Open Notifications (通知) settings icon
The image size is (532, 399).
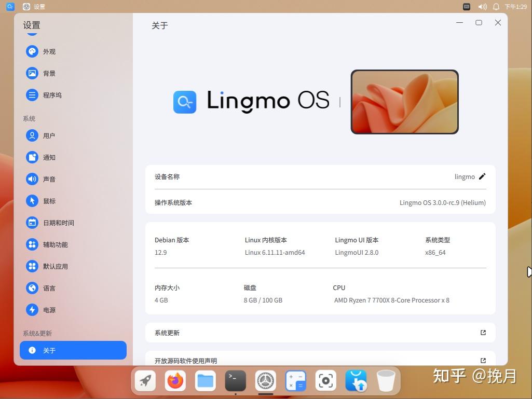[33, 157]
